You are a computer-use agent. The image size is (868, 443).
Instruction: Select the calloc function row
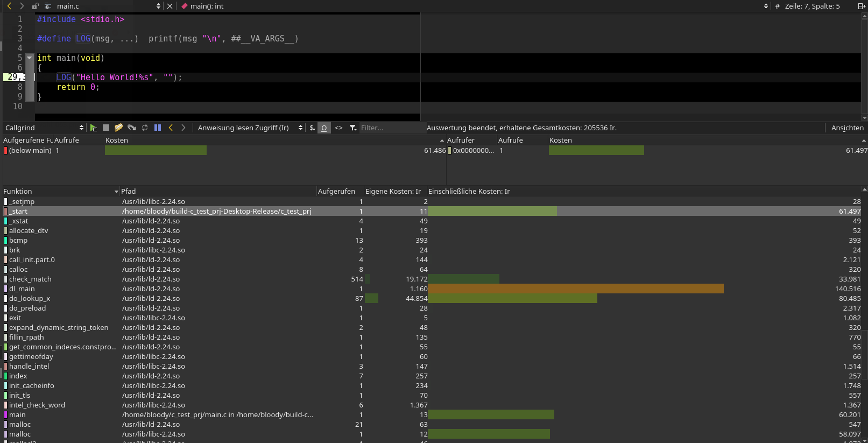click(432, 269)
